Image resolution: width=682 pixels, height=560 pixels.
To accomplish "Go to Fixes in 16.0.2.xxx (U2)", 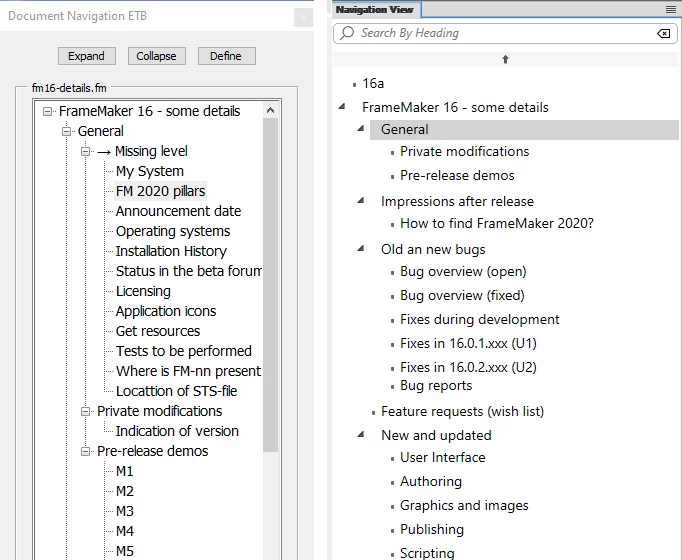I will (468, 367).
